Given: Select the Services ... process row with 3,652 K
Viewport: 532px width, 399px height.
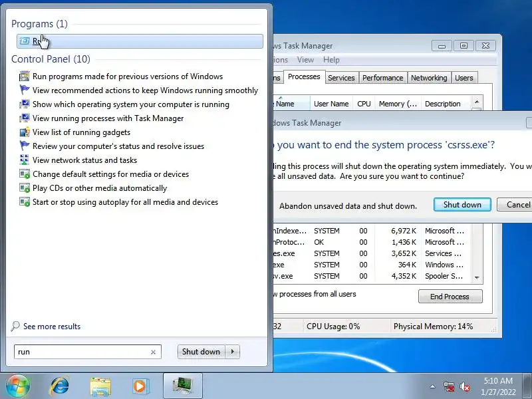Looking at the screenshot, I should pyautogui.click(x=372, y=253).
